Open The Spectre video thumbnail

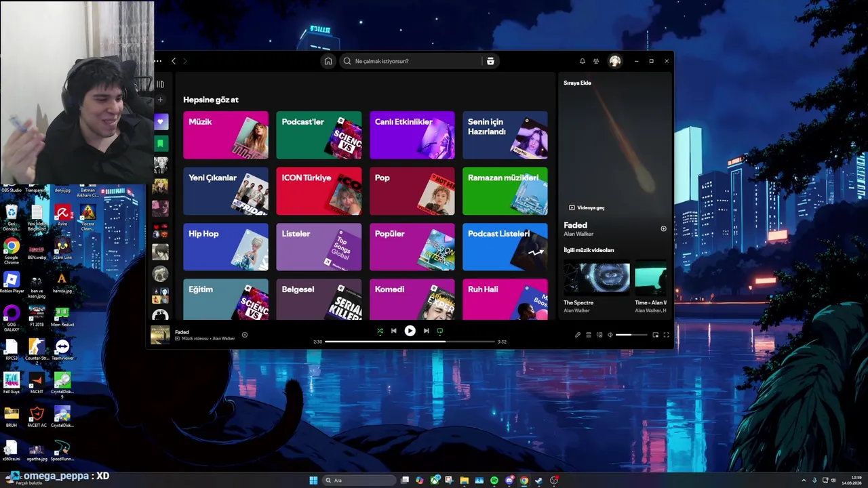tap(597, 278)
